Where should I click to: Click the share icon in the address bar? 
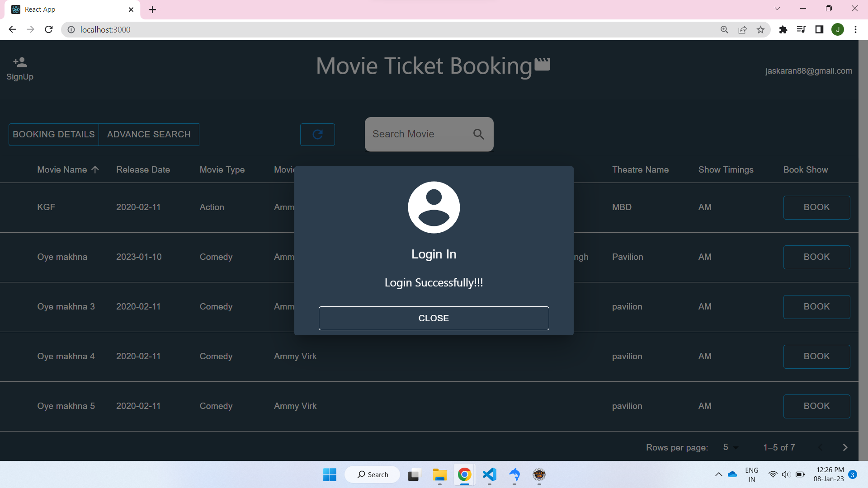coord(743,29)
